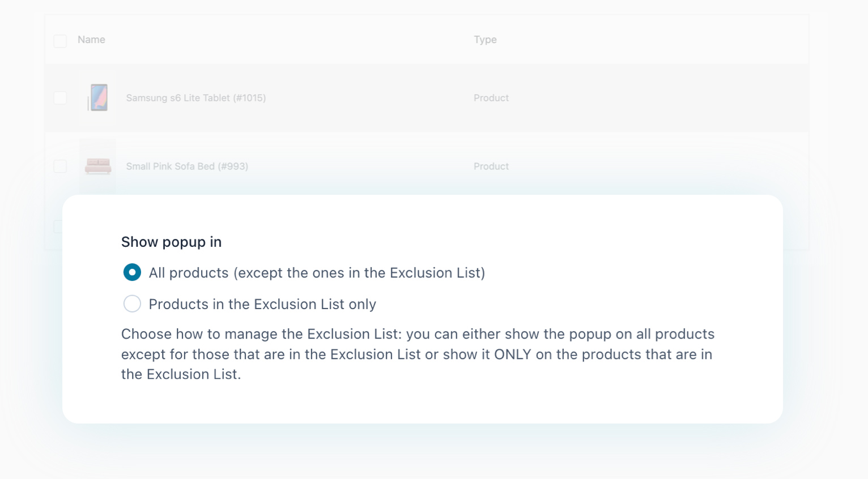Click the word ONLY in the description
The height and width of the screenshot is (479, 868).
[512, 354]
